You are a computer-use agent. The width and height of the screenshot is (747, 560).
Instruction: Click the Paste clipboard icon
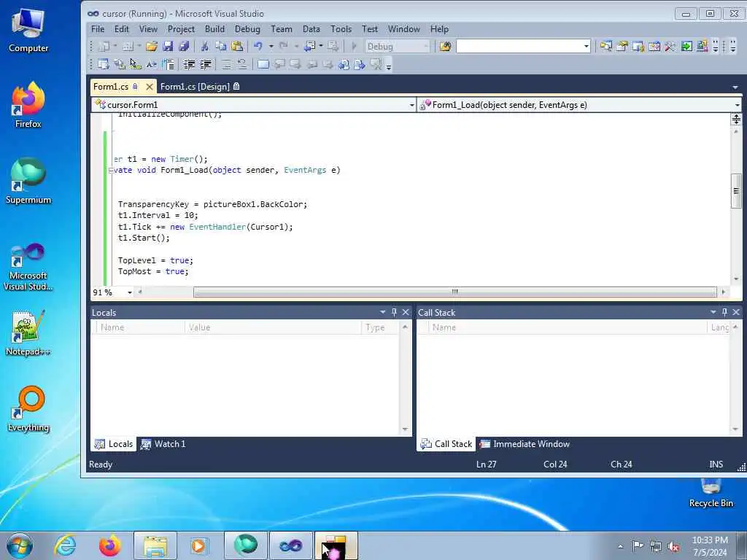[237, 46]
